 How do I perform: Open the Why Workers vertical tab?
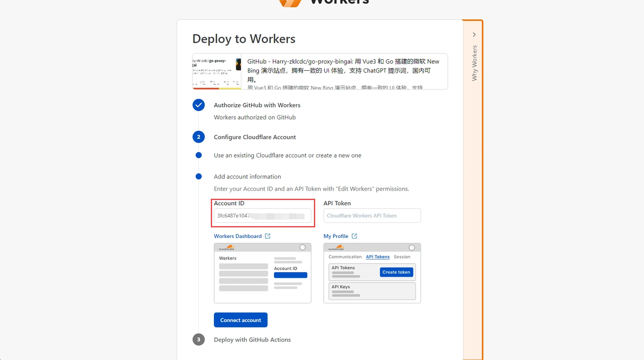[x=474, y=63]
